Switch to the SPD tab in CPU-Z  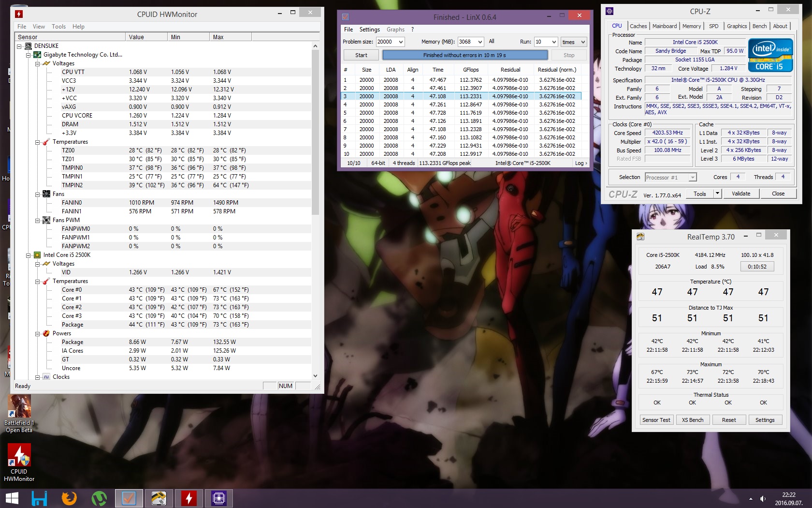point(714,26)
